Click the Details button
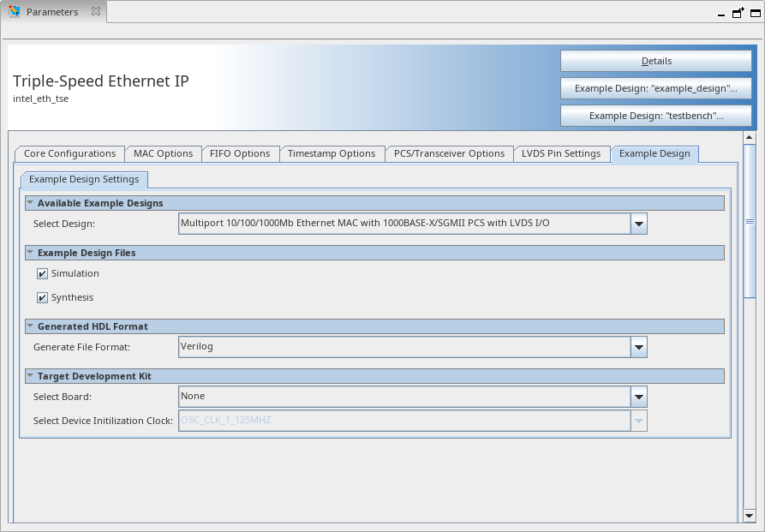Viewport: 765px width, 532px height. tap(656, 61)
